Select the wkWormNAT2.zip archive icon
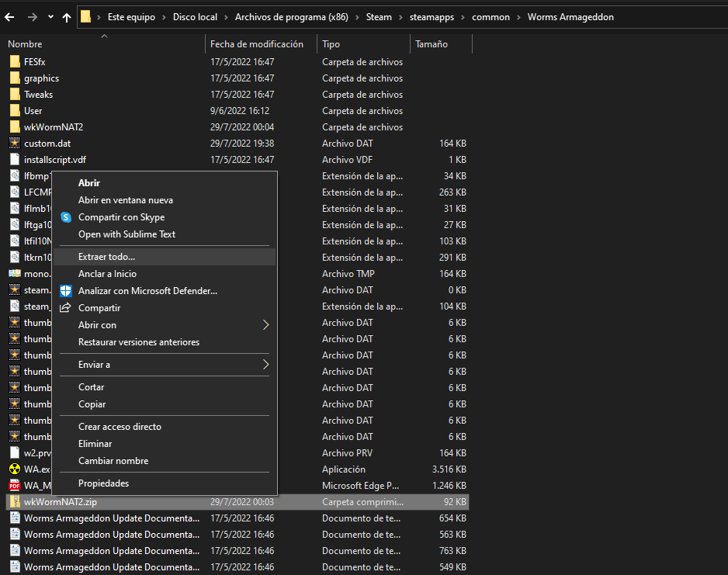Image resolution: width=728 pixels, height=575 pixels. (15, 502)
